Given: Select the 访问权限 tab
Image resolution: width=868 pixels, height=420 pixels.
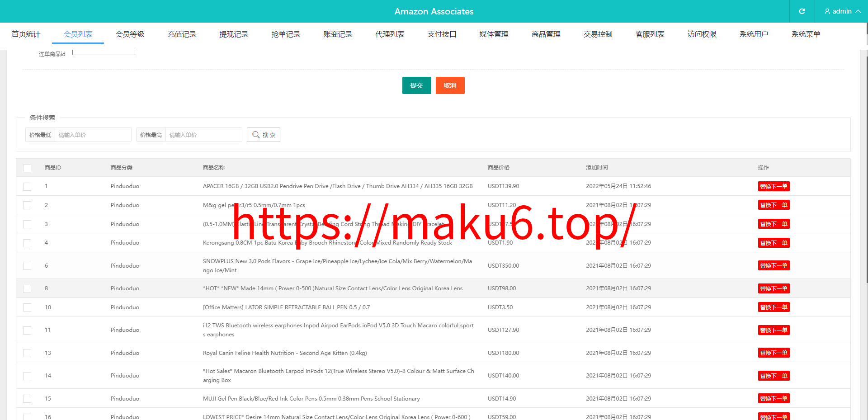Looking at the screenshot, I should pos(702,34).
